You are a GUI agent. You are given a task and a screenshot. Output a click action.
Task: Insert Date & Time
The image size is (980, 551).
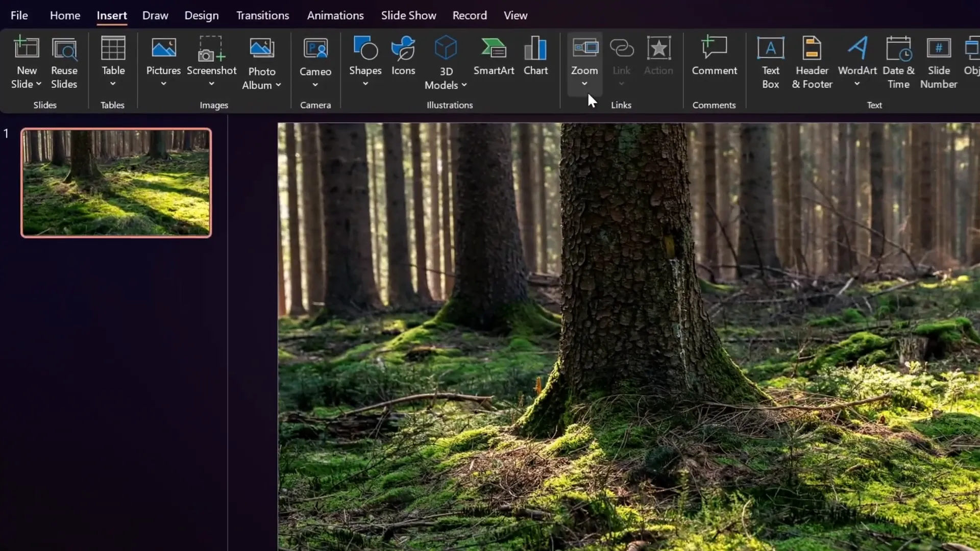[x=898, y=63]
